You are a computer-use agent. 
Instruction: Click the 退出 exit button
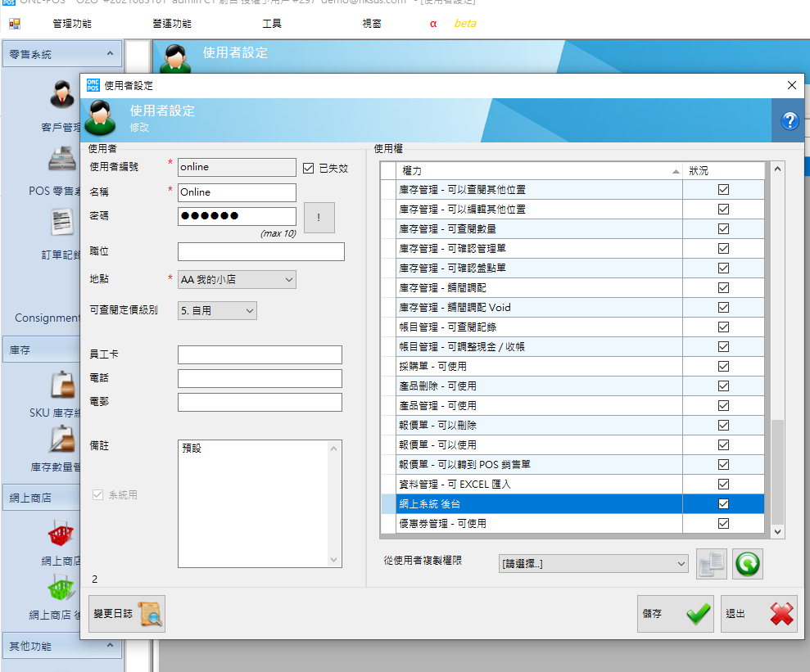[x=759, y=614]
